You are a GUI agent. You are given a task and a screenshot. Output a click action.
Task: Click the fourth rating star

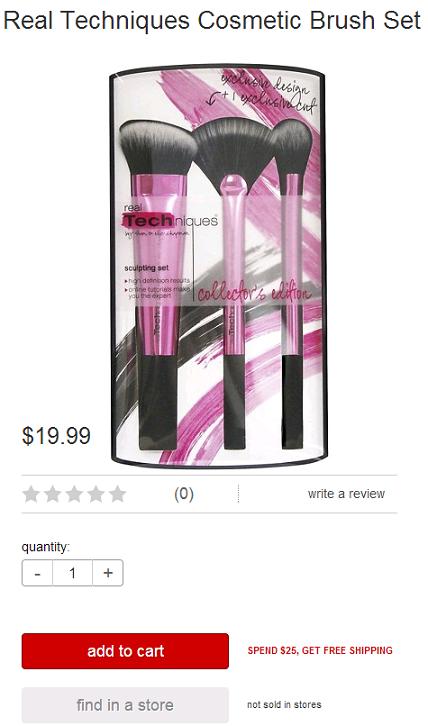96,494
